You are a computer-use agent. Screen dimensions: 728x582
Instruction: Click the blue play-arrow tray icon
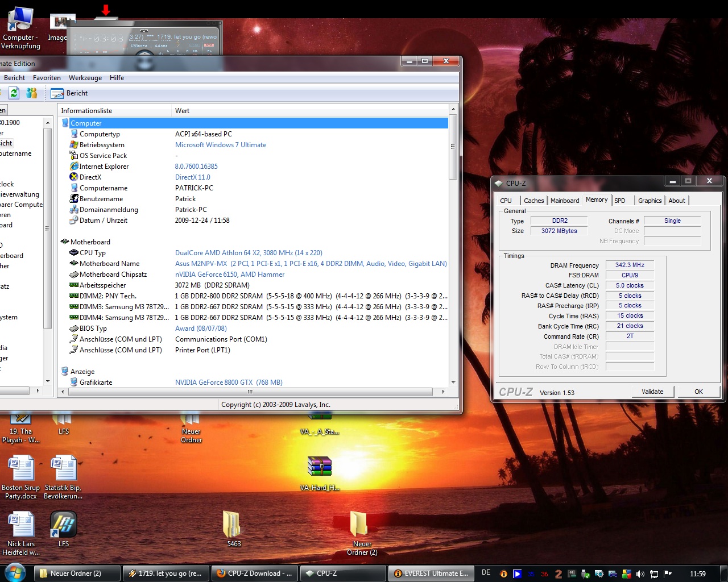(x=517, y=574)
